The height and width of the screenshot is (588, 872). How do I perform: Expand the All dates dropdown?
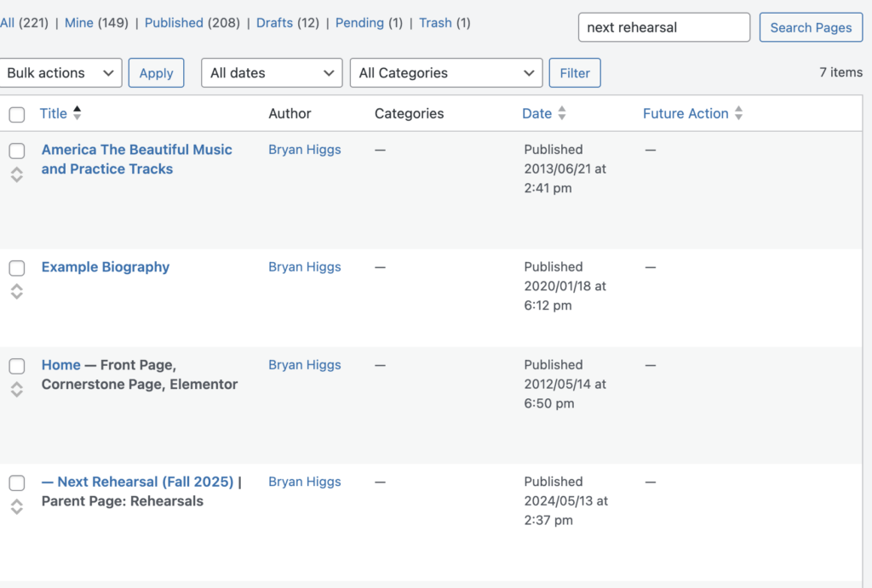coord(272,73)
